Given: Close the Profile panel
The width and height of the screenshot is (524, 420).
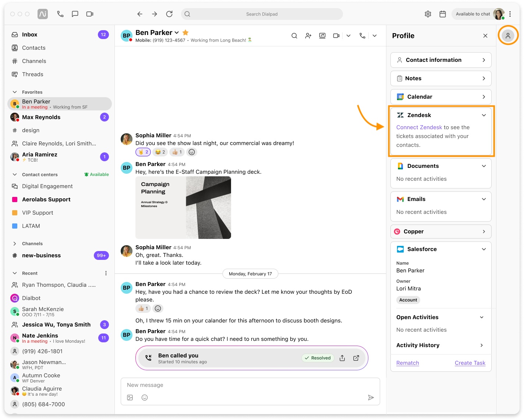Looking at the screenshot, I should click(485, 36).
